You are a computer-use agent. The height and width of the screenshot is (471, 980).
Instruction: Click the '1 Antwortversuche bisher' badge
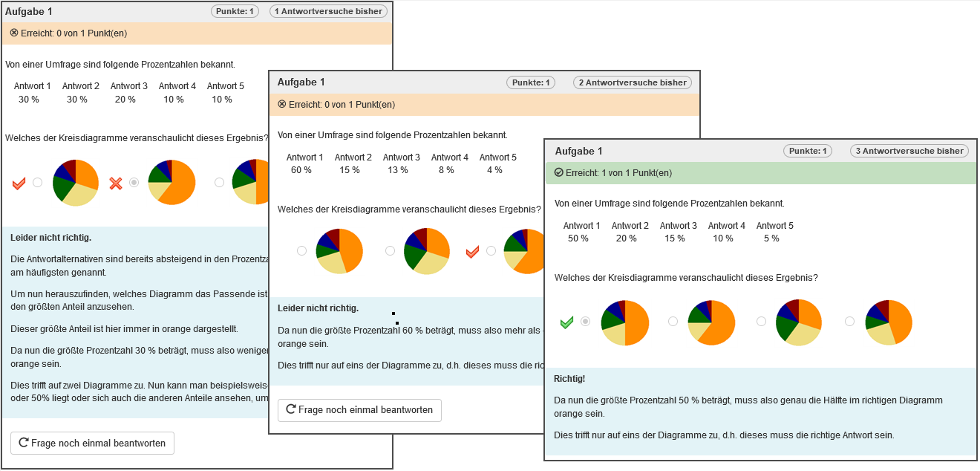click(328, 11)
